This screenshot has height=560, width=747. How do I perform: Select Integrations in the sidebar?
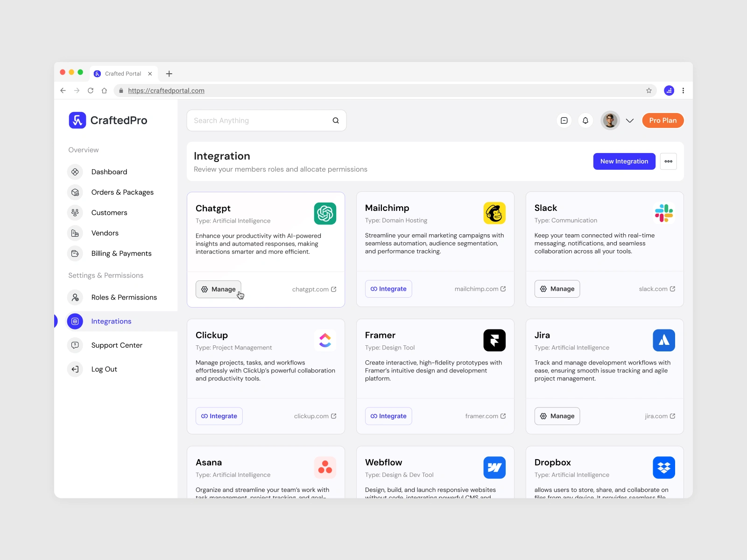click(111, 321)
